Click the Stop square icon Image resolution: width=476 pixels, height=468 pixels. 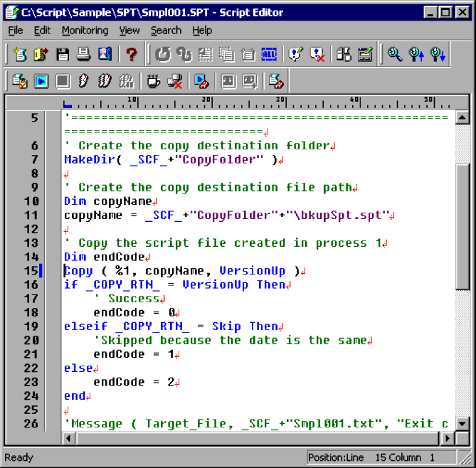63,81
